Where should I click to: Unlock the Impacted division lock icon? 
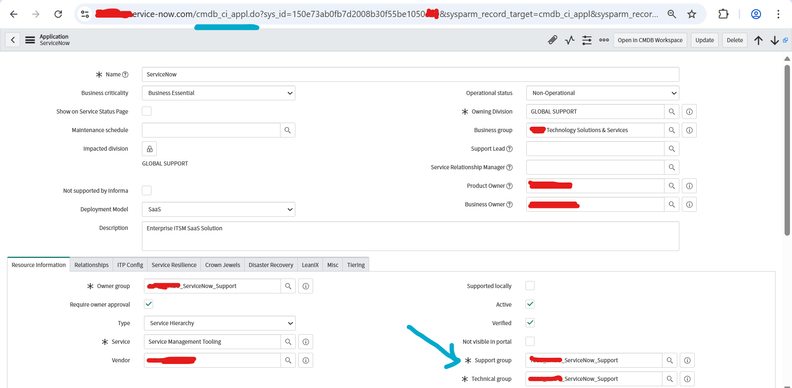click(150, 149)
